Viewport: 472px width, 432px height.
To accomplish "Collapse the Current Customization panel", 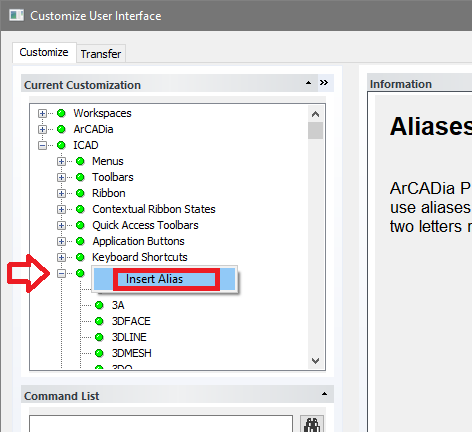I will [x=309, y=83].
